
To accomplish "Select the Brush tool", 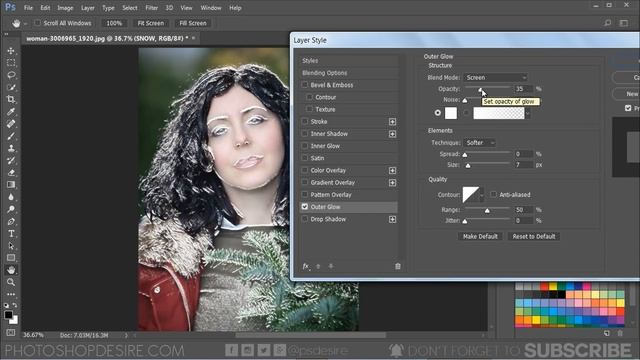I will 11,136.
